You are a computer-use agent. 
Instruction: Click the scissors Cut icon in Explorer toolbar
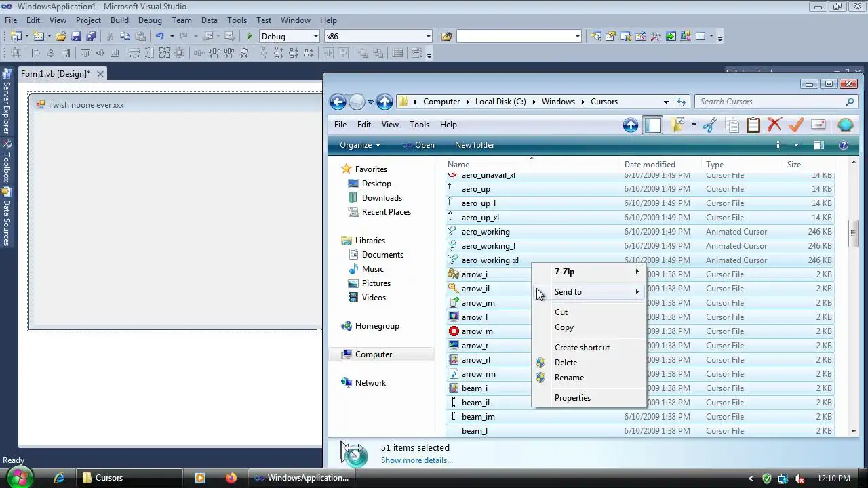[710, 125]
